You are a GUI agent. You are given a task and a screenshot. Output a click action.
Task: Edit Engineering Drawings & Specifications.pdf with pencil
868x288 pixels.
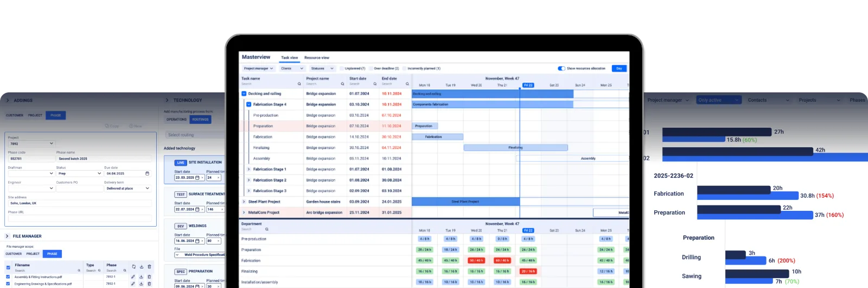tap(133, 284)
